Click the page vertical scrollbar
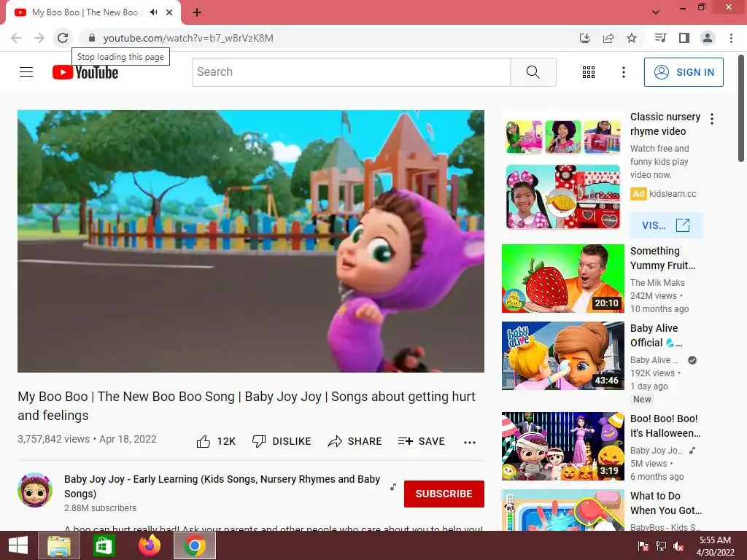This screenshot has width=747, height=560. coord(741,109)
